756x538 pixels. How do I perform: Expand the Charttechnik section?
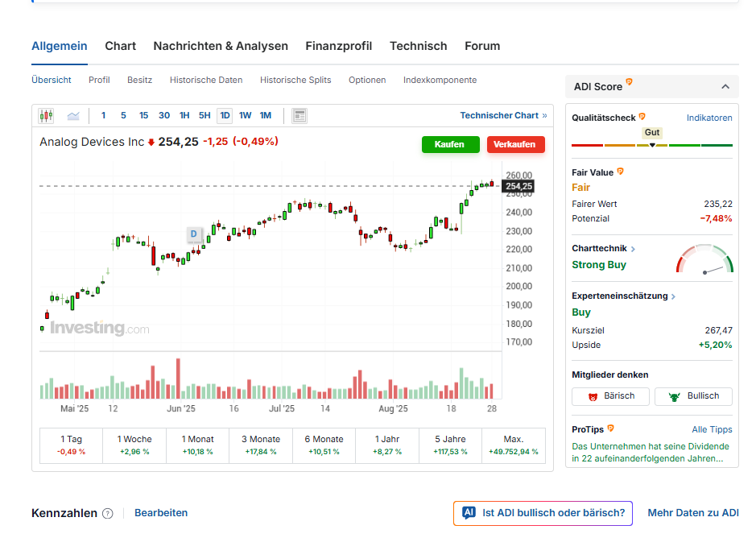tap(633, 250)
